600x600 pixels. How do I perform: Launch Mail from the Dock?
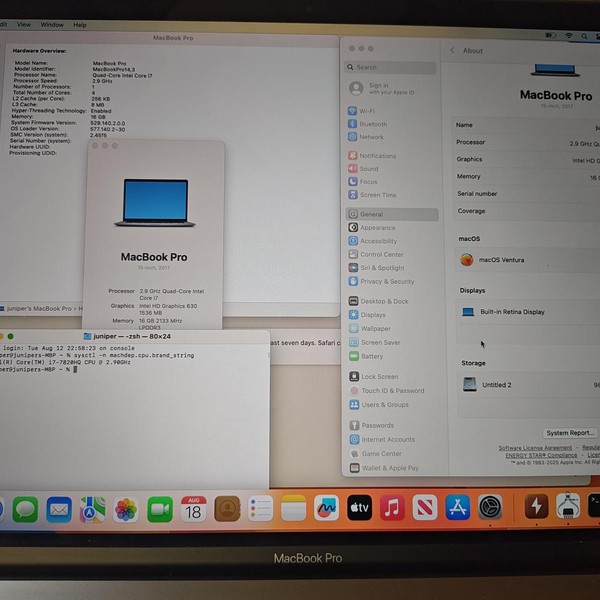59,509
